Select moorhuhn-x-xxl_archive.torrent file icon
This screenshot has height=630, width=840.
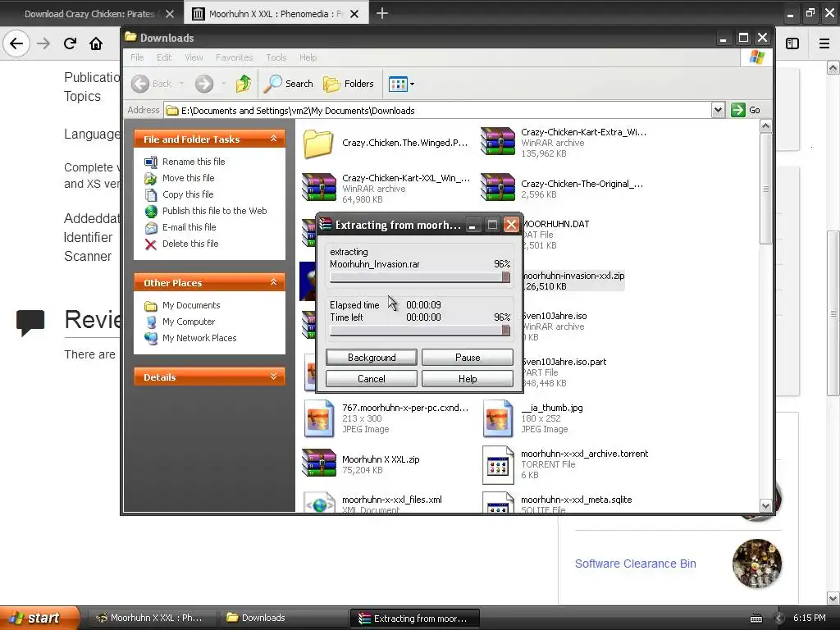pyautogui.click(x=498, y=465)
